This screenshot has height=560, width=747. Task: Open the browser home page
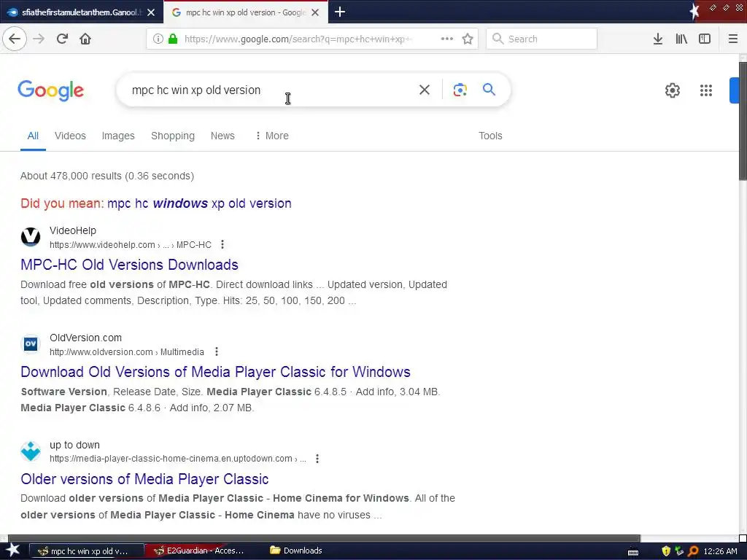(85, 39)
